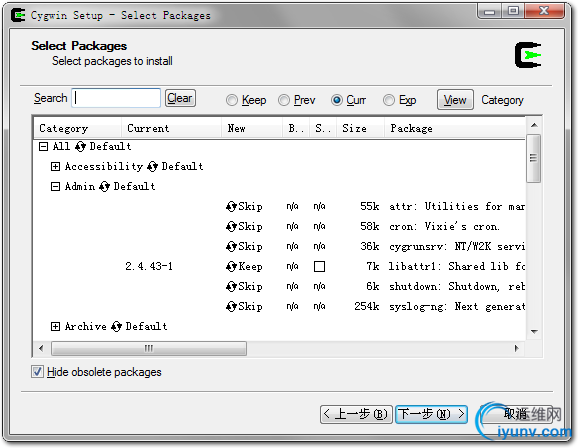Click the vertical scrollbar thumb

pos(533,159)
